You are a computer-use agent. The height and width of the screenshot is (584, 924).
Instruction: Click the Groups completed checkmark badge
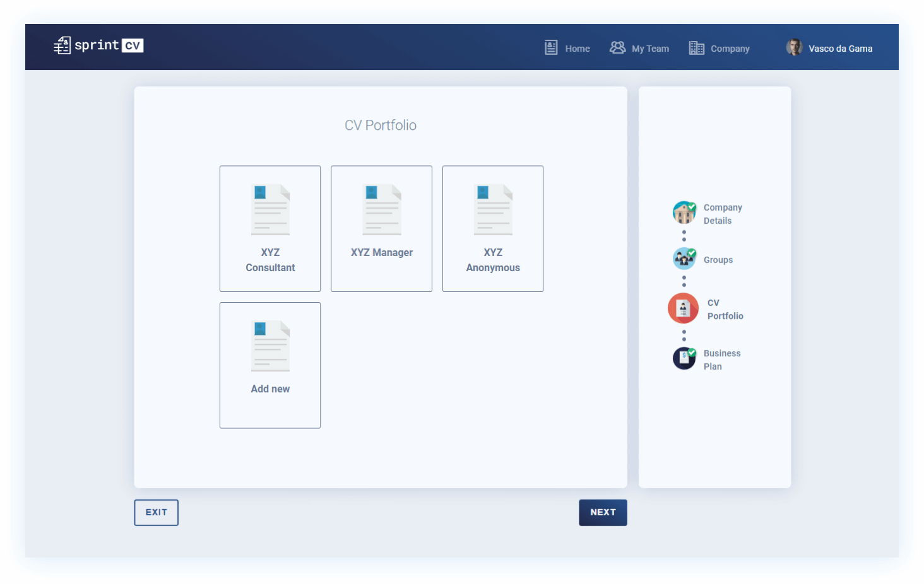[691, 251]
